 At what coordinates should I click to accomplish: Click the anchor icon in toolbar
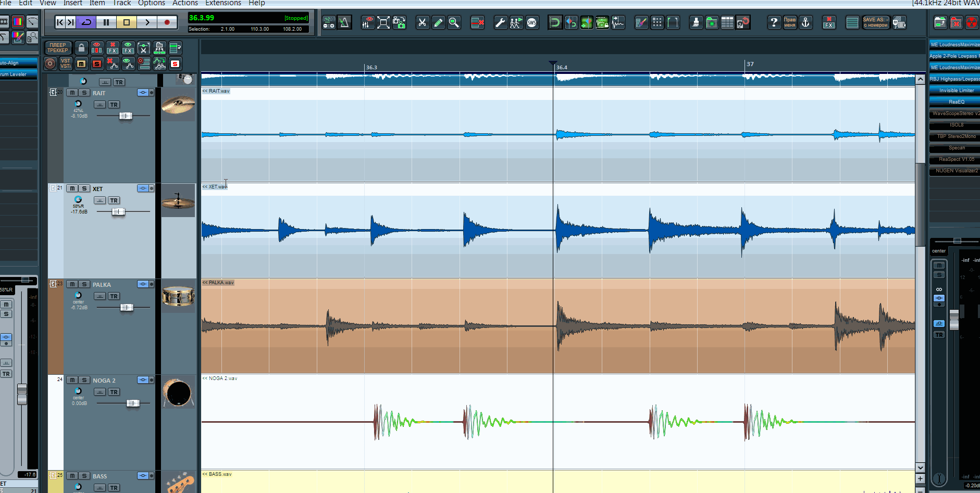coord(805,22)
